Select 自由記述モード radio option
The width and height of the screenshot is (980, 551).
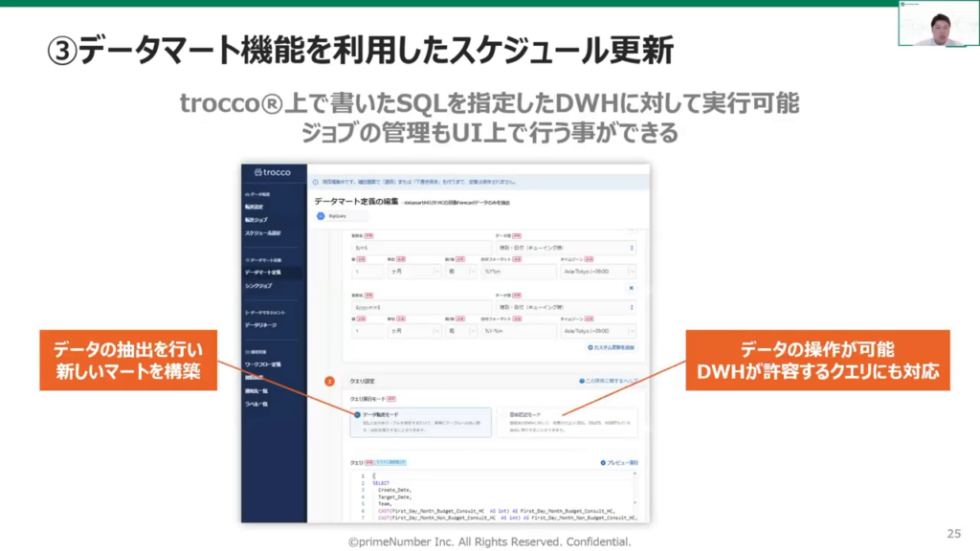(505, 414)
